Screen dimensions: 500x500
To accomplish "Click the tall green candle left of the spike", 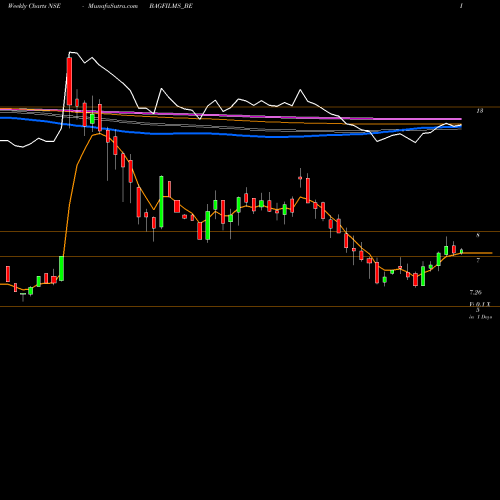I will [62, 268].
